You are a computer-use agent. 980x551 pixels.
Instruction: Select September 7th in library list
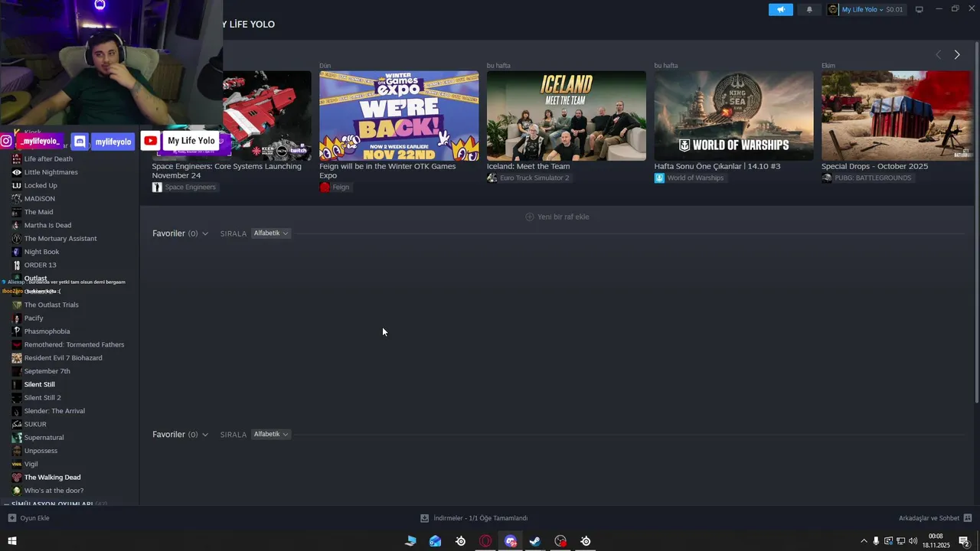[47, 371]
